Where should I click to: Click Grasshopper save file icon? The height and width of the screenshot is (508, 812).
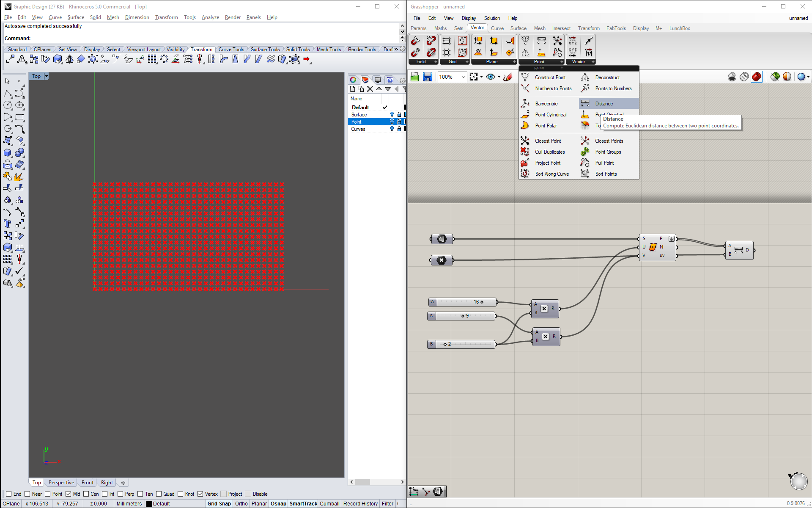coord(428,77)
